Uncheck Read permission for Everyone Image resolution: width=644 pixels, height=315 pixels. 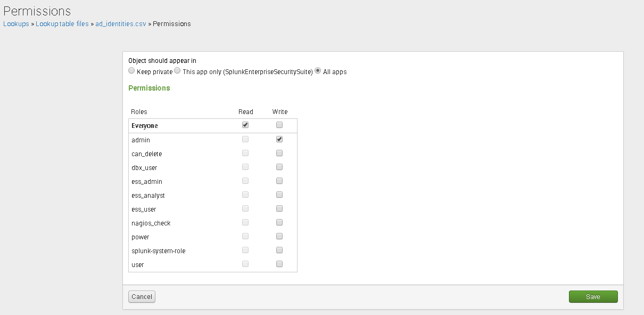[245, 125]
